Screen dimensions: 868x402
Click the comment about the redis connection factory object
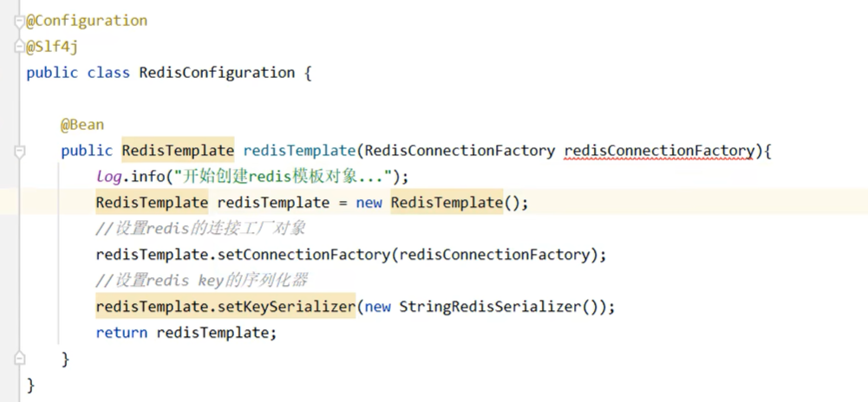click(x=200, y=229)
